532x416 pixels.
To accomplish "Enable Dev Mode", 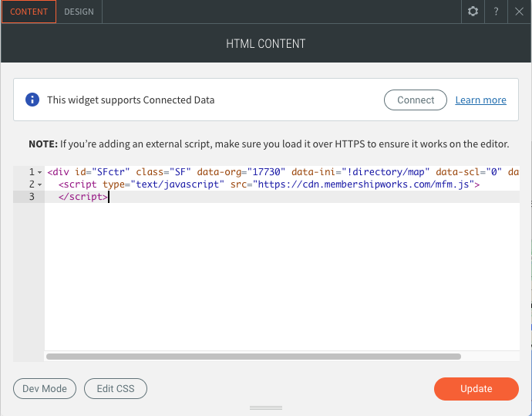I will tap(45, 388).
